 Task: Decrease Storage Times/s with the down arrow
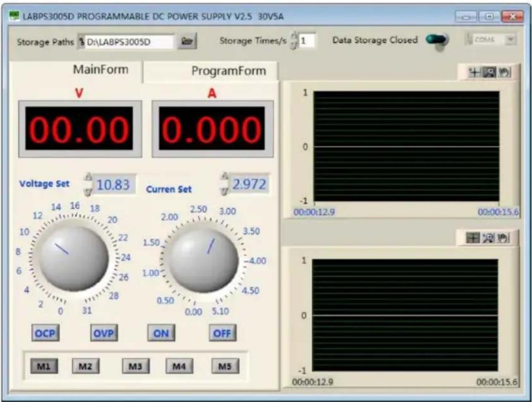294,46
